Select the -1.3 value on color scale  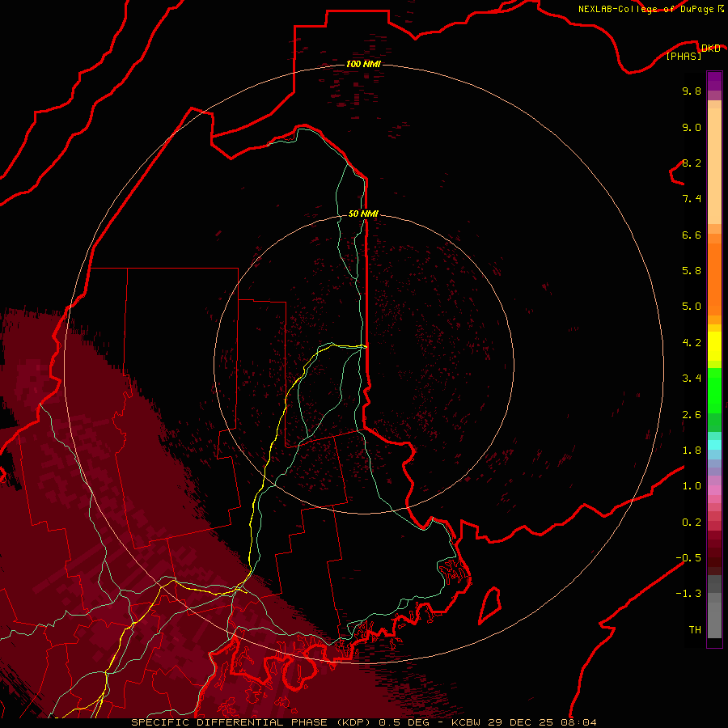point(688,594)
